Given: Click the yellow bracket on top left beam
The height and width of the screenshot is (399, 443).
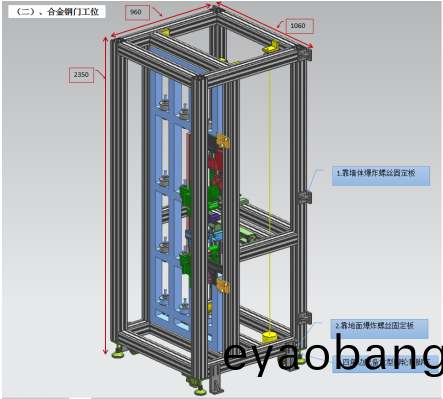Looking at the screenshot, I should click(x=164, y=32).
